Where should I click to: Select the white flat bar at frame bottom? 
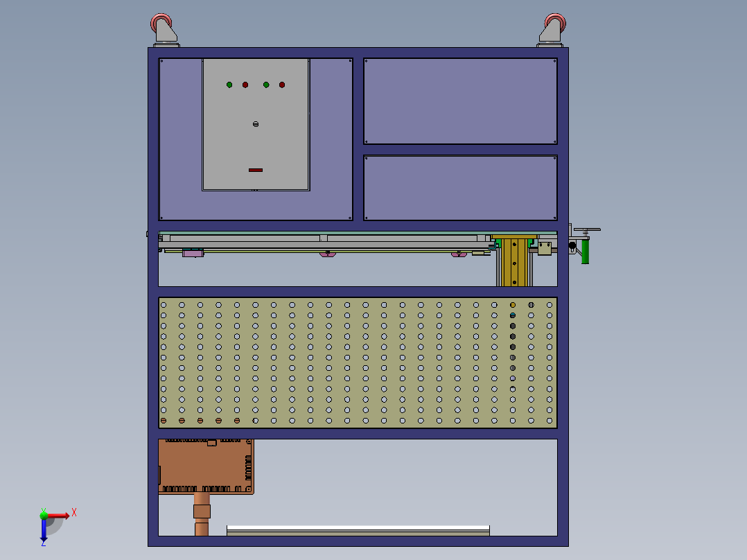tap(358, 529)
